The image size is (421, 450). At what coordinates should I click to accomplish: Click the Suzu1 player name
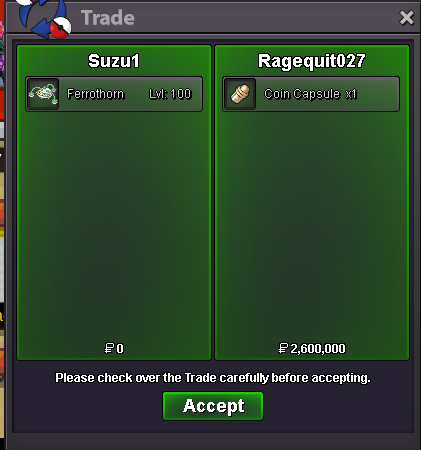(114, 61)
